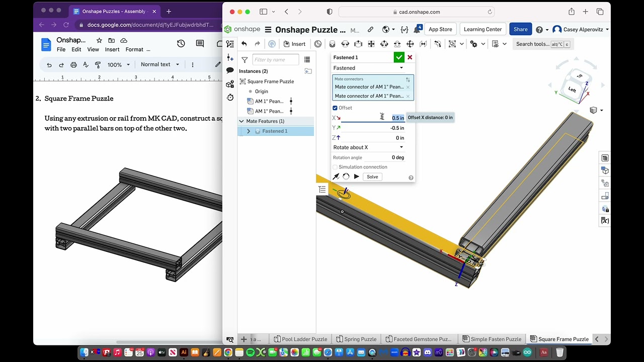Open the Trash in the macOS dock

[x=559, y=352]
